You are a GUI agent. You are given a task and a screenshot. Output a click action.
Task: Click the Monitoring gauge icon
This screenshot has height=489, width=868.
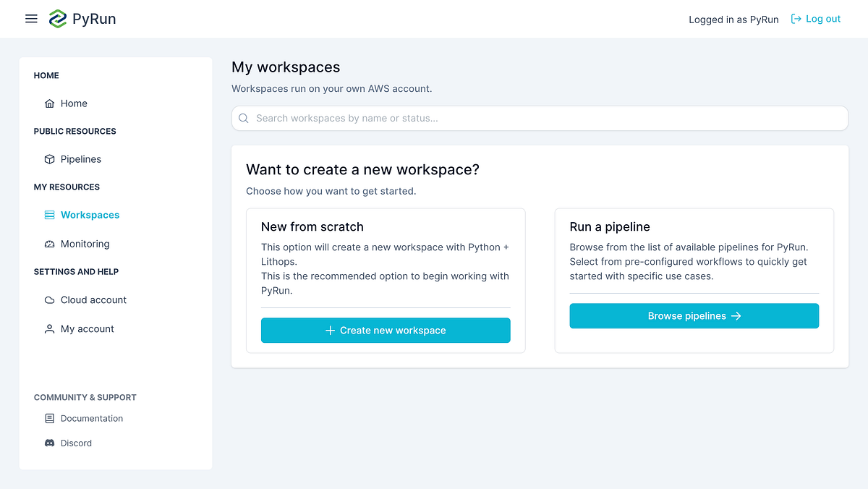(x=49, y=244)
